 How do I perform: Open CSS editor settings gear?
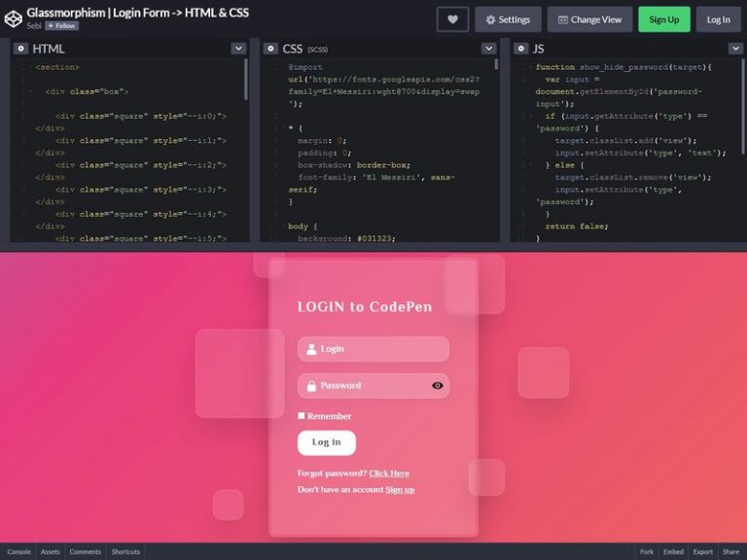269,48
